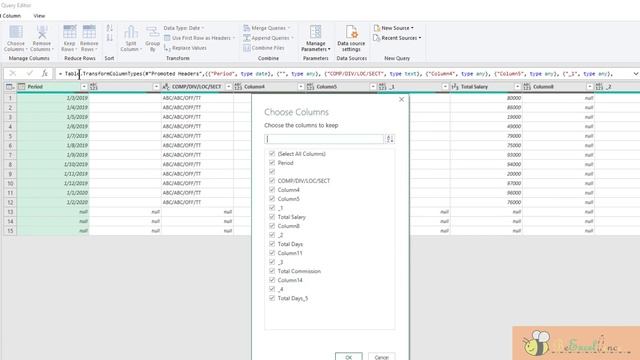Open Data source settings

351,38
